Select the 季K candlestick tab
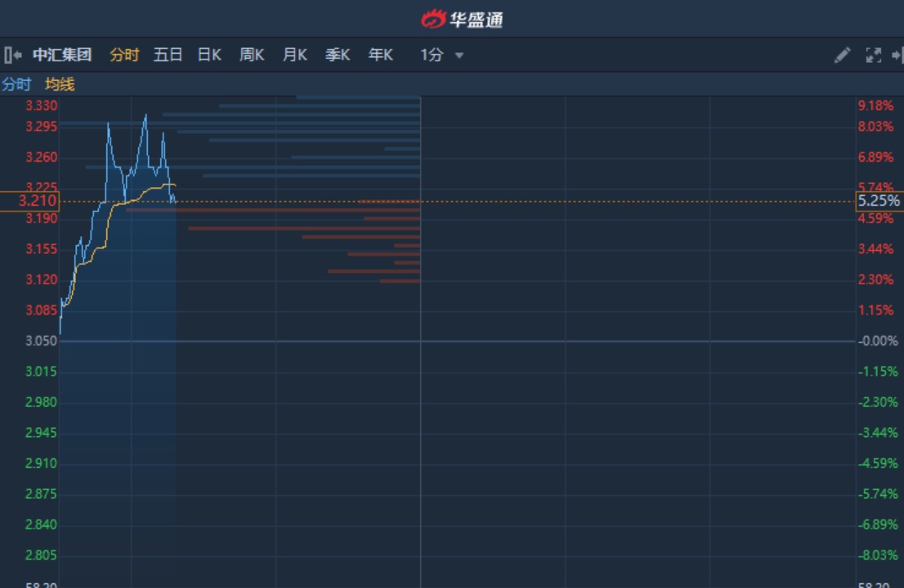904x588 pixels. (x=338, y=56)
